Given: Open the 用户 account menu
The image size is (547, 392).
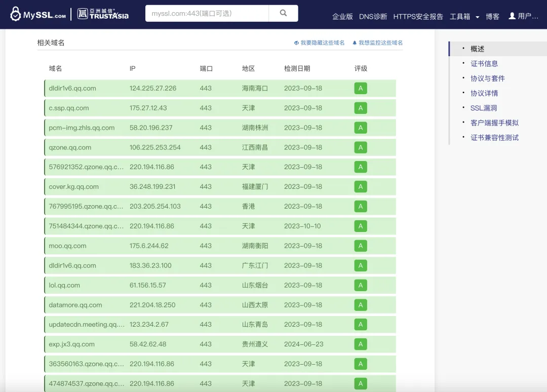Looking at the screenshot, I should coord(523,16).
